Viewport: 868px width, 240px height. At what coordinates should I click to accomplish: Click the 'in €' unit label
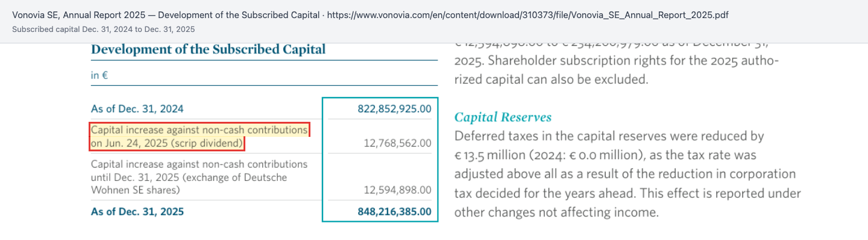99,76
